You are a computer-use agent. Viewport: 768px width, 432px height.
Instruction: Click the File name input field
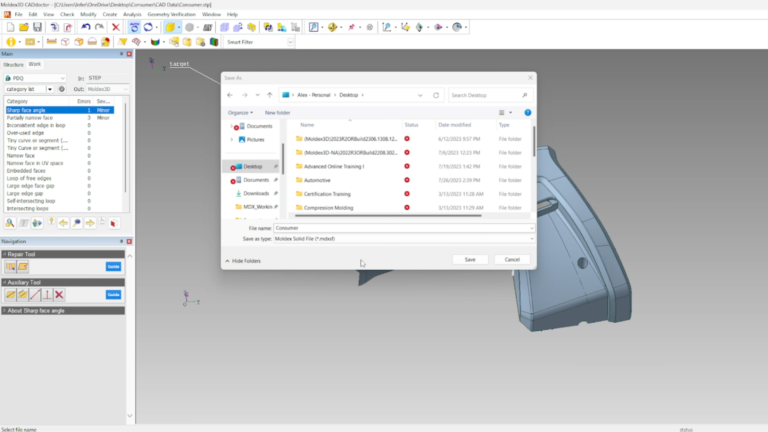click(404, 228)
